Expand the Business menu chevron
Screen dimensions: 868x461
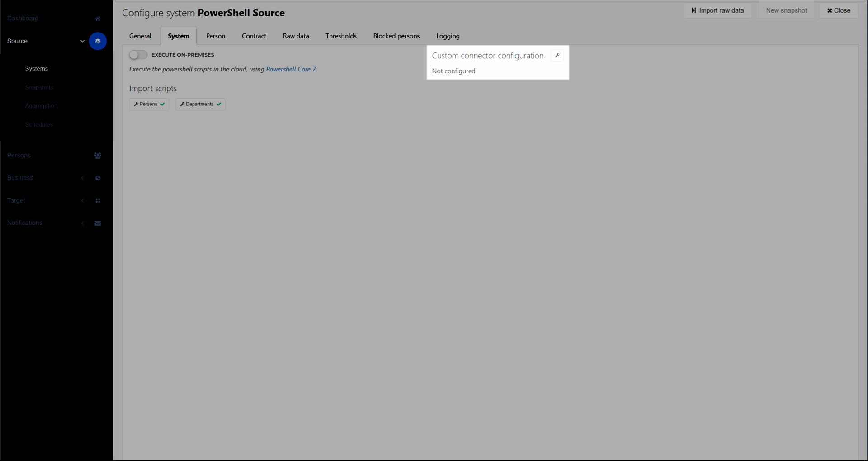point(83,178)
